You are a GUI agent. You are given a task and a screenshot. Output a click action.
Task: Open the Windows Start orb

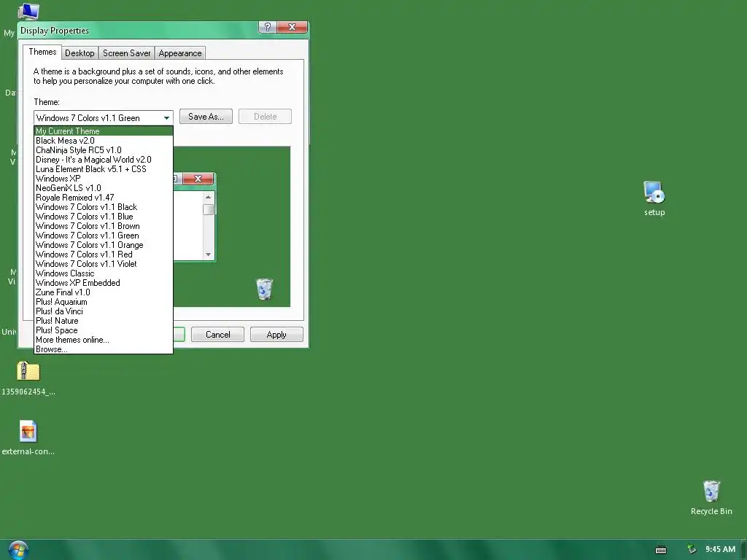[x=18, y=550]
